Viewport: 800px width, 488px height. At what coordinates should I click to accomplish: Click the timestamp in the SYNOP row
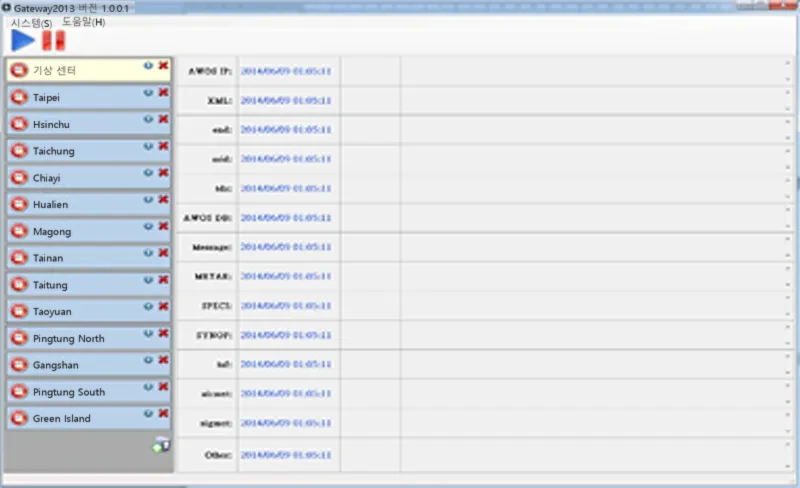[x=286, y=335]
